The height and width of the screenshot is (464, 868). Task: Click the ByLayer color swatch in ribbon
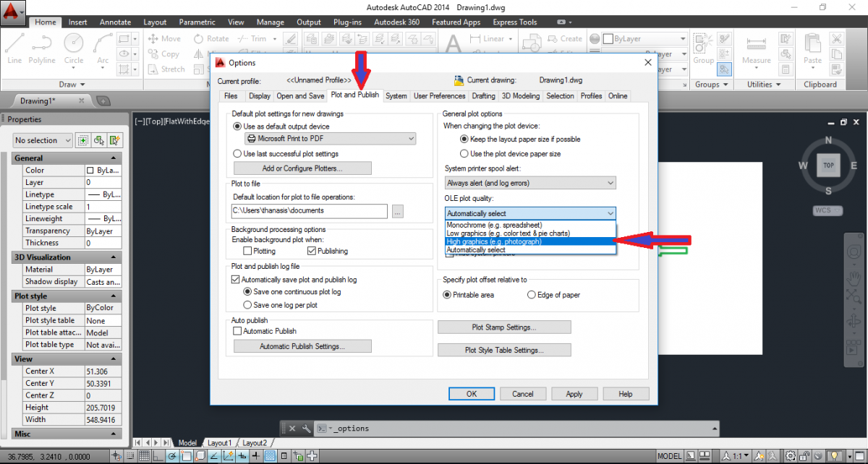(x=608, y=38)
